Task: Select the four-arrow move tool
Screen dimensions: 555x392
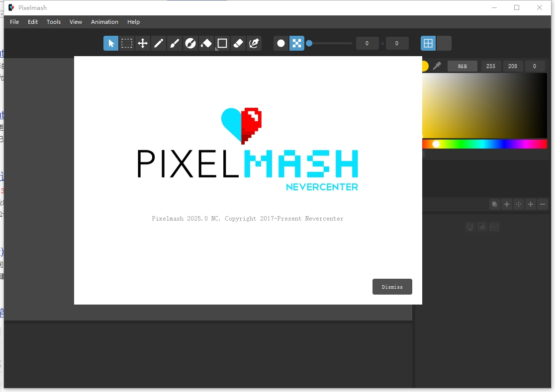Action: click(143, 44)
